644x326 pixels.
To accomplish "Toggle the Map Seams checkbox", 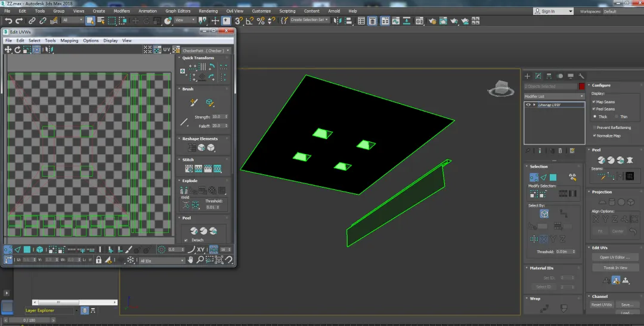I will tap(594, 102).
